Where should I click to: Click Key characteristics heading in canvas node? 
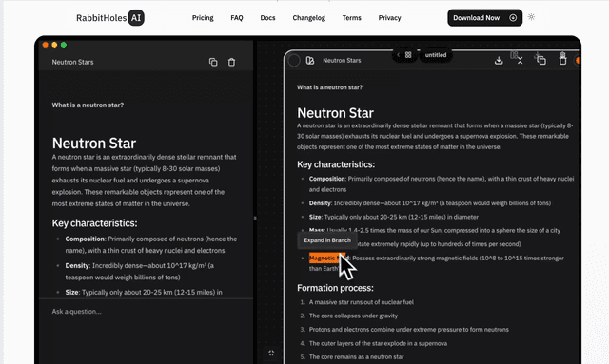coord(336,164)
